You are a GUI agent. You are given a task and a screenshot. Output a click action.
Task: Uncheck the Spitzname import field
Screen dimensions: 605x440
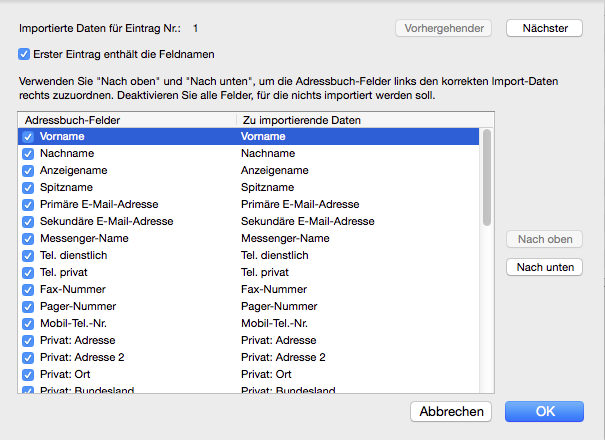pos(28,187)
